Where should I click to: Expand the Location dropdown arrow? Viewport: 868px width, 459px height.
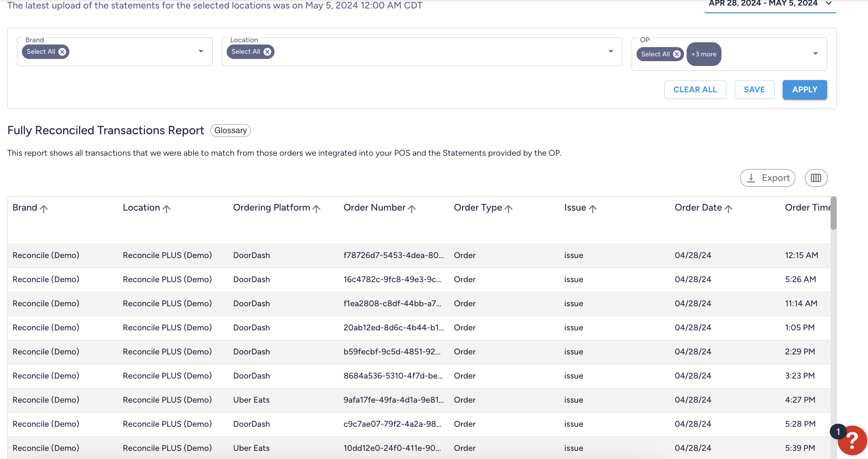[x=611, y=52]
